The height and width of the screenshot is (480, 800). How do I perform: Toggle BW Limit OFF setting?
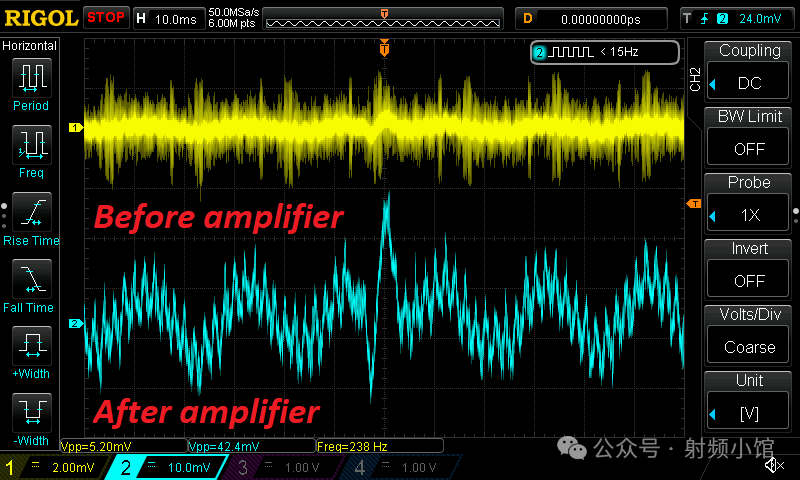pyautogui.click(x=749, y=134)
